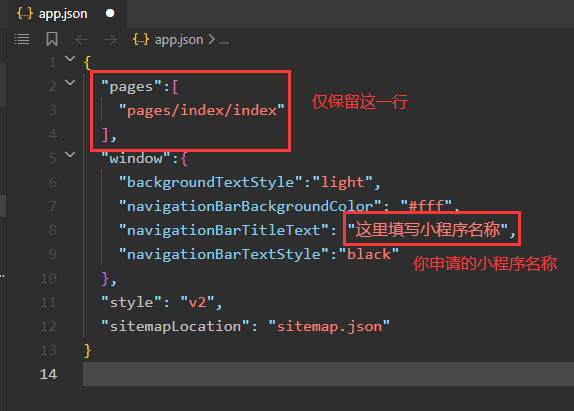Open the app.json breadcrumb item
574x411 pixels.
[179, 40]
